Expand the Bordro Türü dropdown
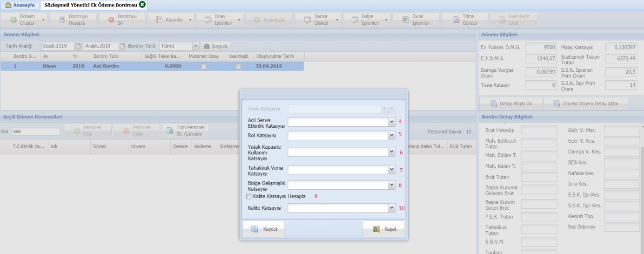644x254 pixels. [195, 46]
